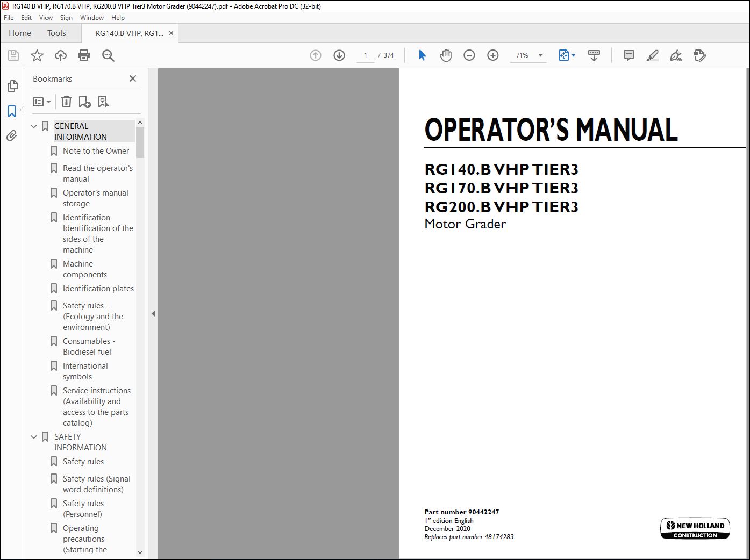This screenshot has height=560, width=750.
Task: Open the Safety rules (Personnel) bookmark
Action: pyautogui.click(x=83, y=509)
